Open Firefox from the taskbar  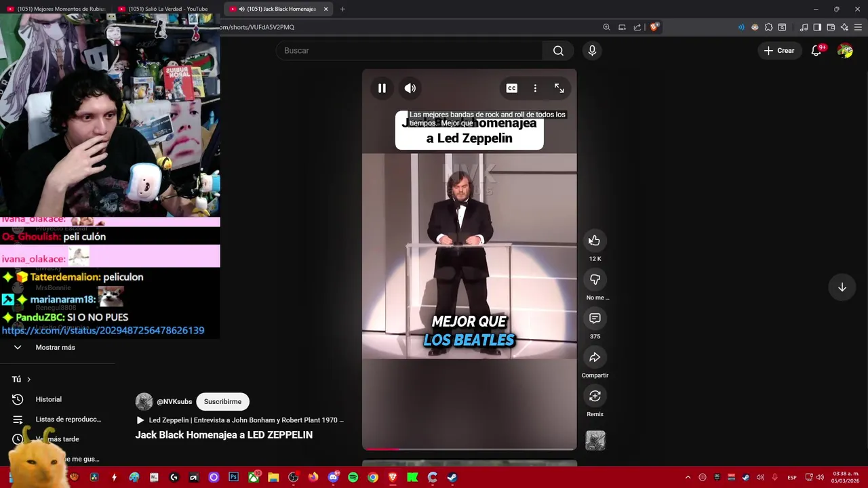(x=313, y=477)
